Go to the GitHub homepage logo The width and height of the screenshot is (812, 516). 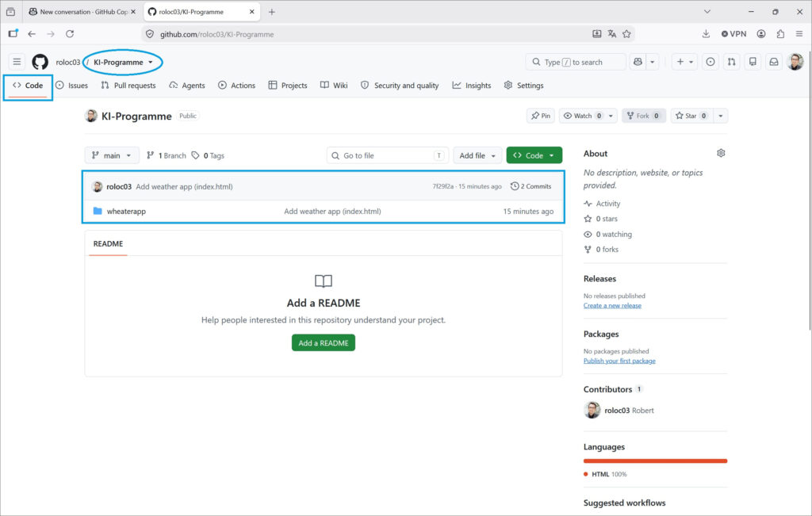coord(40,62)
